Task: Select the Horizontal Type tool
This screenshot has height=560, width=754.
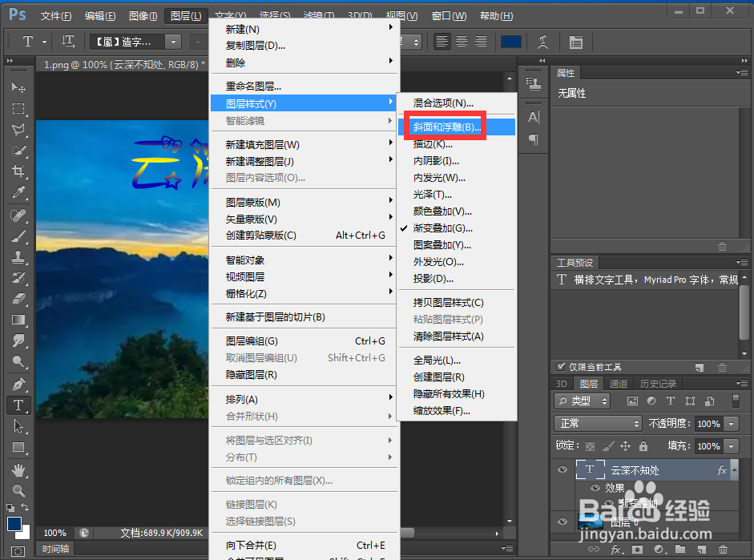Action: (18, 405)
